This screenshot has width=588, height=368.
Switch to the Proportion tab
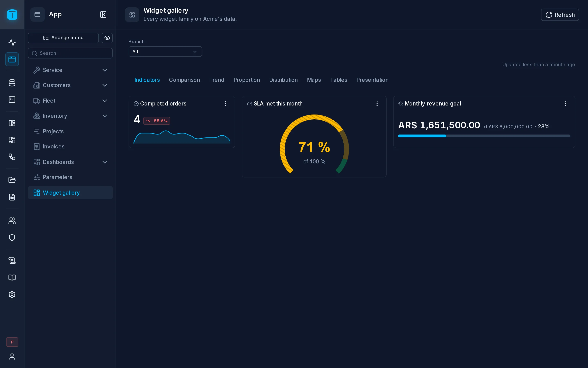click(247, 80)
